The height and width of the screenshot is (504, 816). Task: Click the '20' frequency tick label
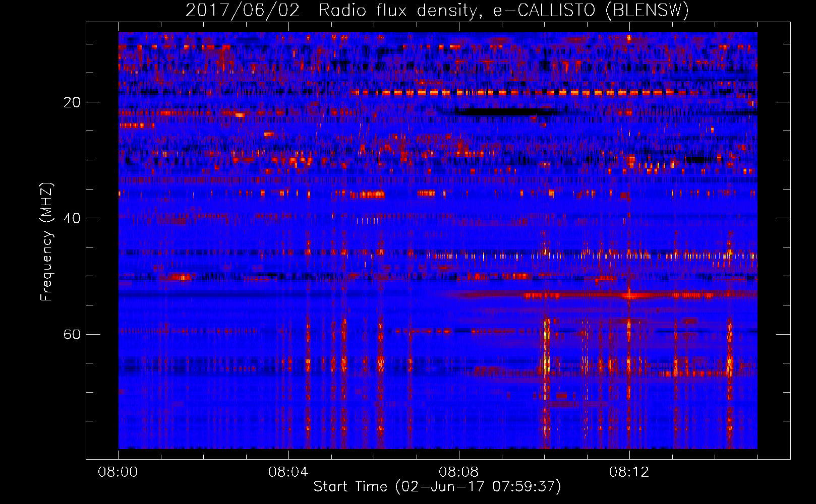[72, 102]
